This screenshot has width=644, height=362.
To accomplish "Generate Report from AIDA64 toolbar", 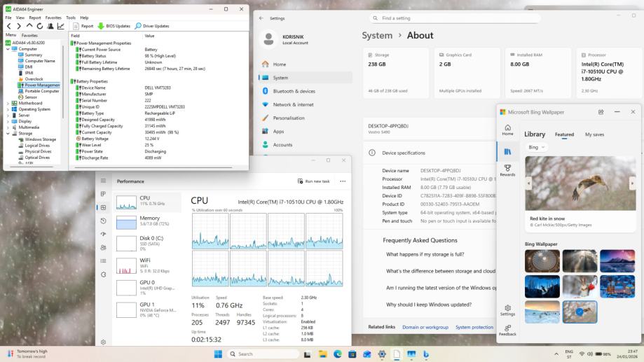I will click(83, 26).
